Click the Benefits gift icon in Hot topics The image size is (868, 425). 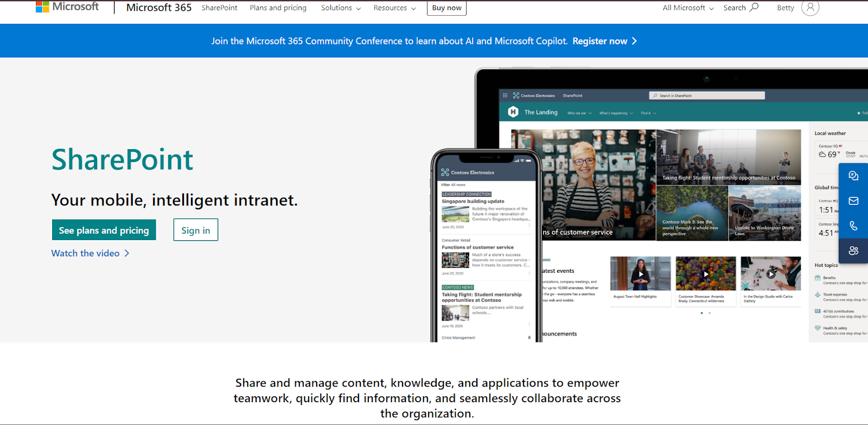818,278
